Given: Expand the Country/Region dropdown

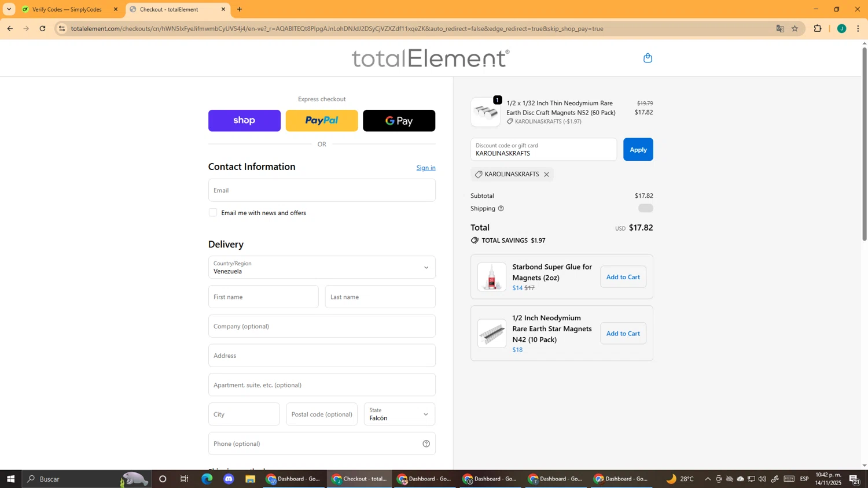Looking at the screenshot, I should tap(322, 268).
